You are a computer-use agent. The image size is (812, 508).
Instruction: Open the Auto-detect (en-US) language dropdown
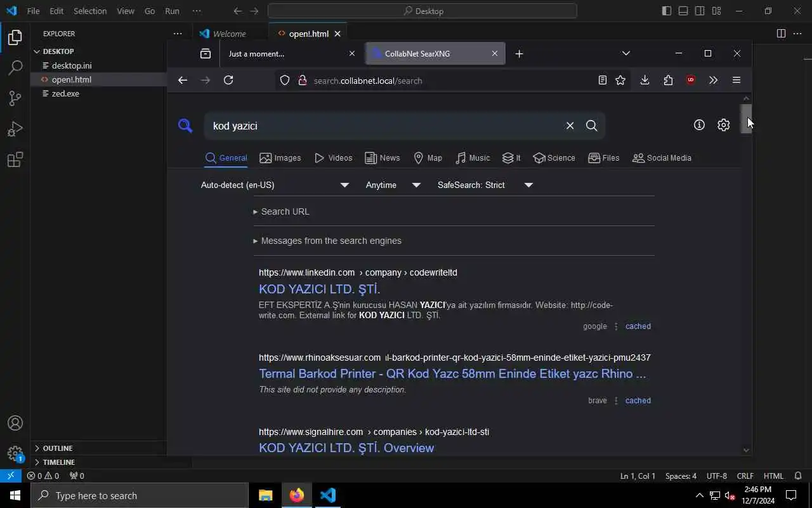pyautogui.click(x=275, y=185)
